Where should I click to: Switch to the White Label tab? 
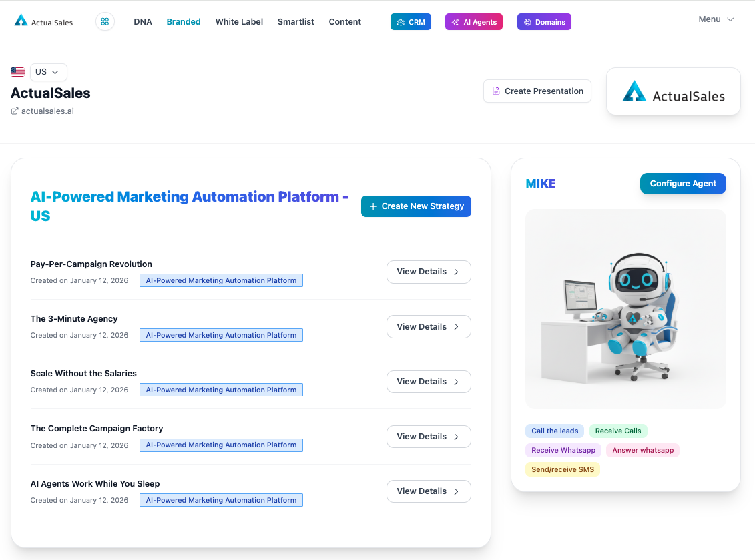click(x=239, y=22)
